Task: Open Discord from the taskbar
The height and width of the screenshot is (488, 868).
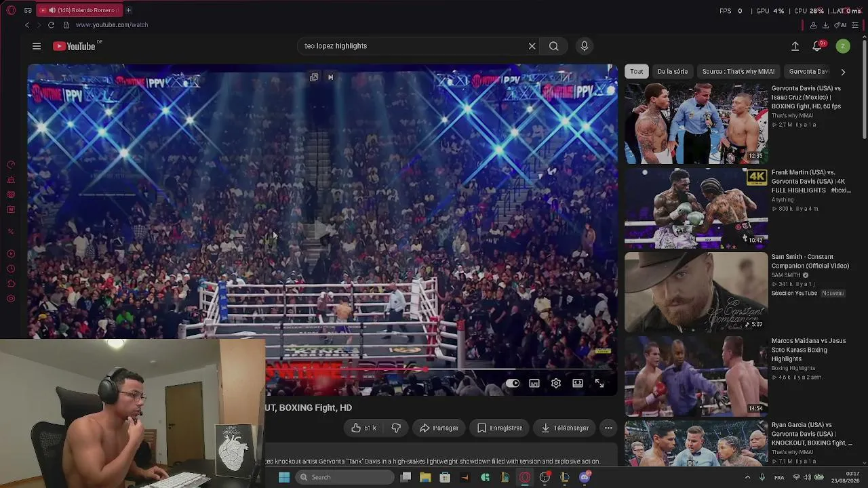Action: (585, 477)
